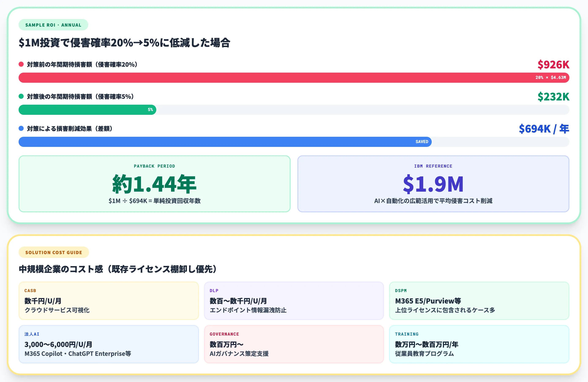Click the red 20% progress bar
The width and height of the screenshot is (588, 382).
point(294,77)
